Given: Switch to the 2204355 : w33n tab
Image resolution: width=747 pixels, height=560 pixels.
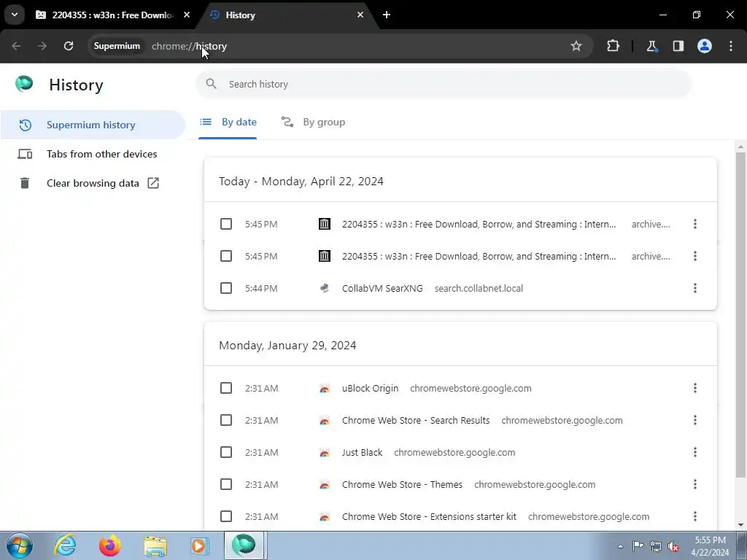Looking at the screenshot, I should tap(113, 15).
